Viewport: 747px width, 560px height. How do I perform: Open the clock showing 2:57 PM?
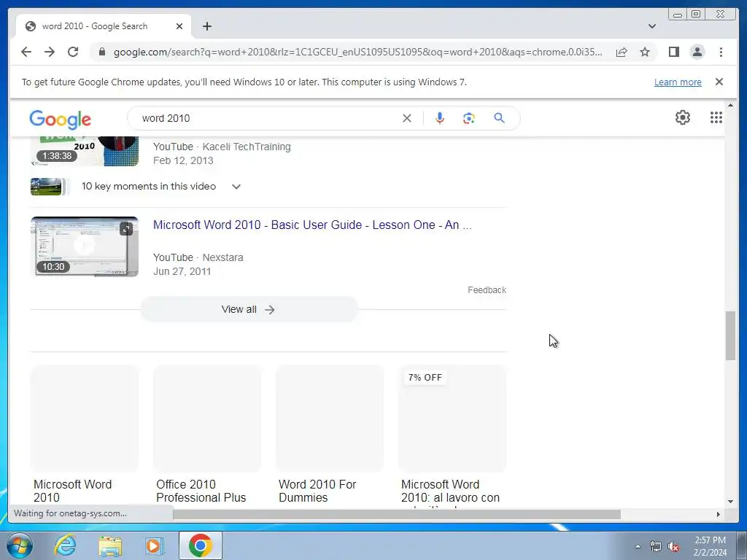tap(710, 546)
